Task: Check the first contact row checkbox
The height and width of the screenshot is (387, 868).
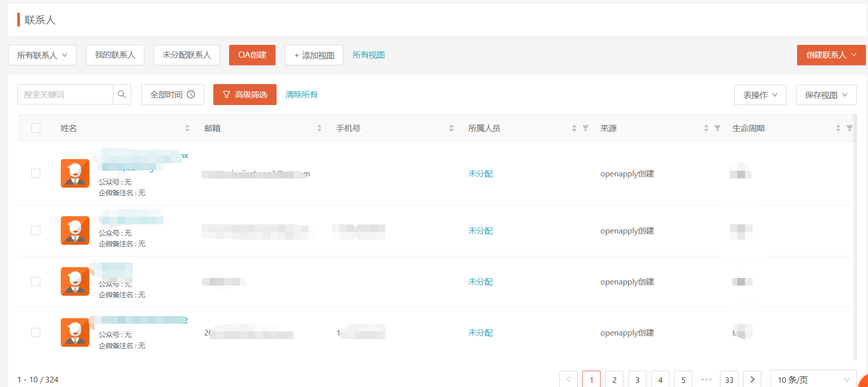Action: pos(36,173)
